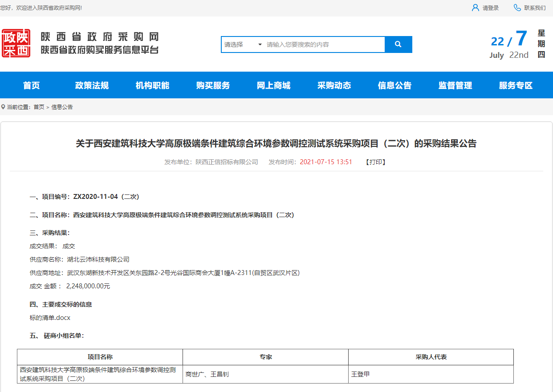
Task: Click the magnifier search button
Action: coord(398,44)
